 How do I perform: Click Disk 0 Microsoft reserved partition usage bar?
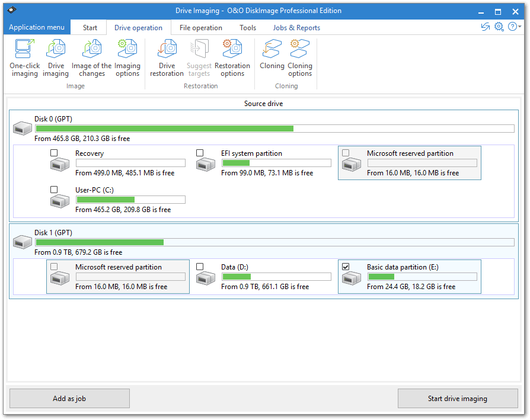click(422, 163)
